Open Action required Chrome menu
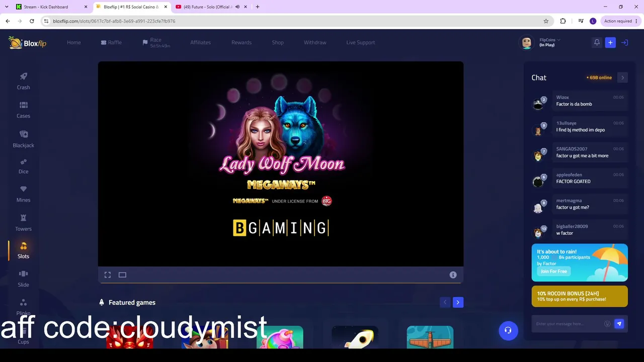644x362 pixels. (621, 21)
